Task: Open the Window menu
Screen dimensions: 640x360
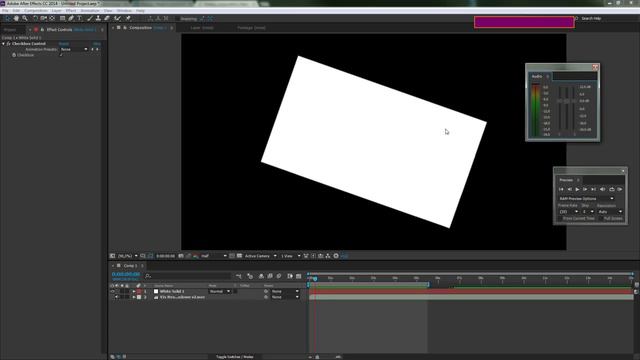Action: click(124, 11)
